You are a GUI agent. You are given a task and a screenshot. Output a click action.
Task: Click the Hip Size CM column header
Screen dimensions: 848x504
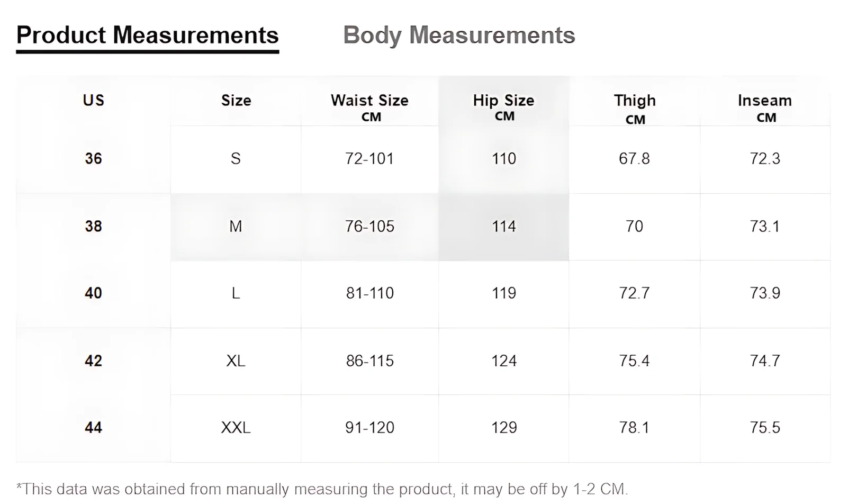(503, 106)
